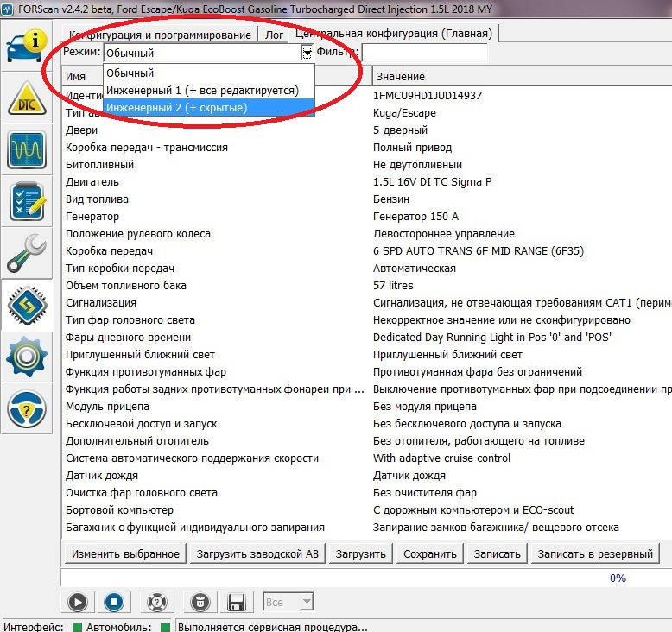Open the vehicle information section icon
This screenshot has width=672, height=632.
point(27,47)
